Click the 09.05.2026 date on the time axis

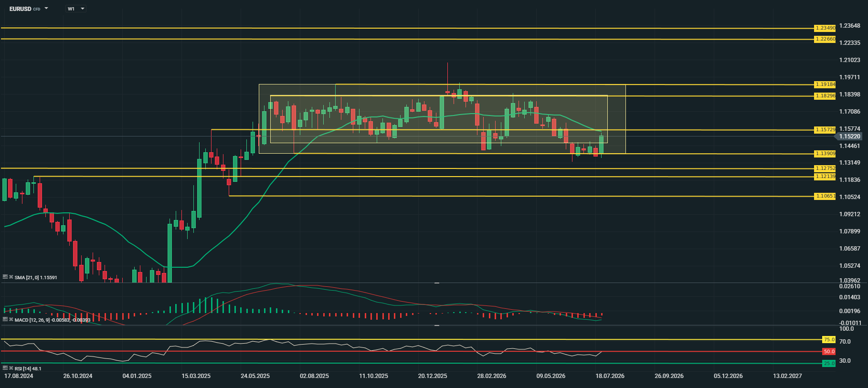point(551,376)
